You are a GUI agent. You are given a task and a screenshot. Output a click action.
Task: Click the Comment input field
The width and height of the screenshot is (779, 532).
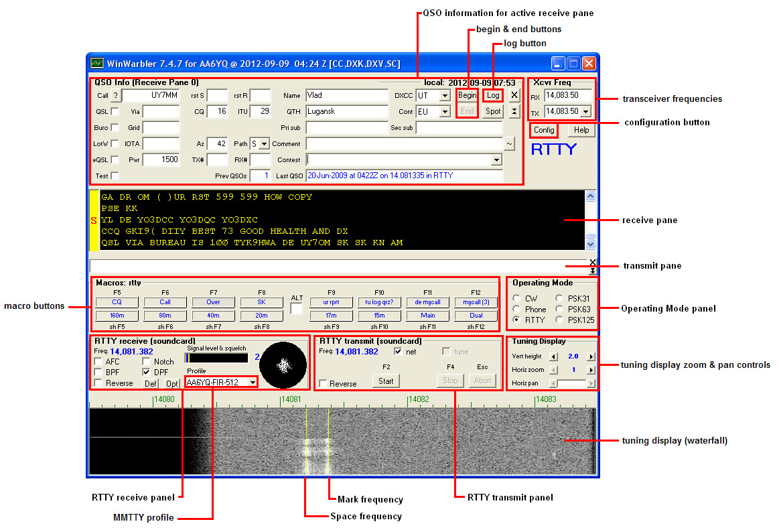click(x=405, y=144)
